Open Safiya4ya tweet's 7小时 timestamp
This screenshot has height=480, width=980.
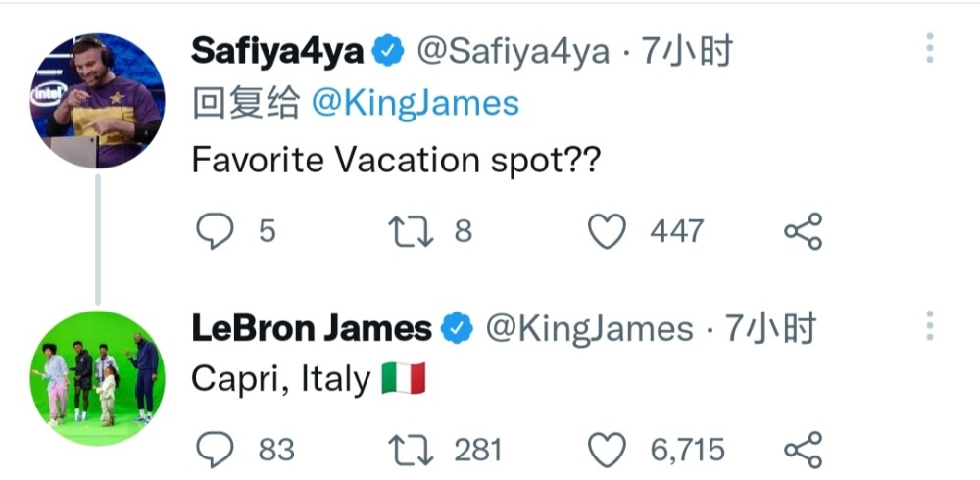686,51
